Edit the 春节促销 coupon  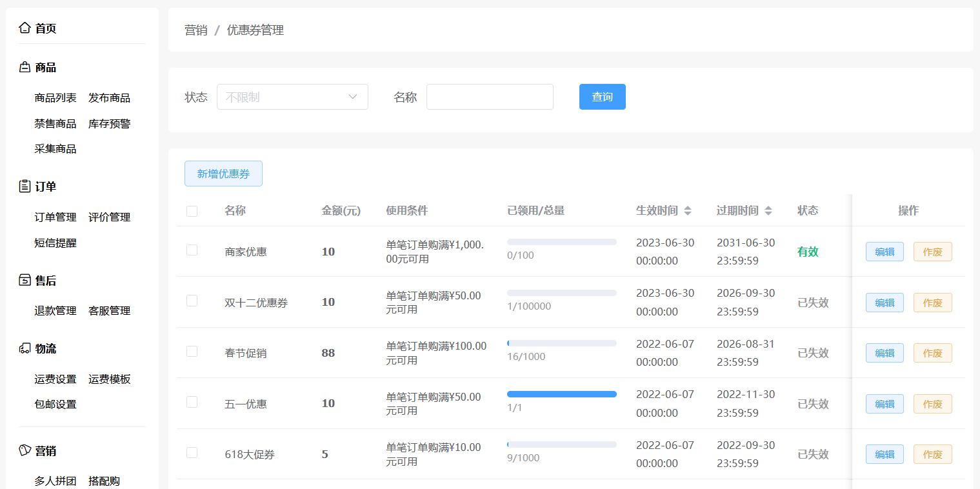885,353
